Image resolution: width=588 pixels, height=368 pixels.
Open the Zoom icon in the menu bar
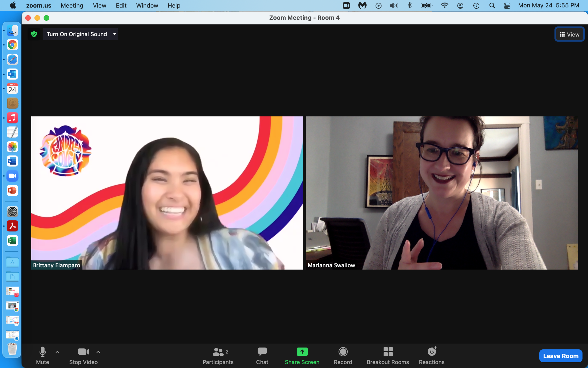346,5
